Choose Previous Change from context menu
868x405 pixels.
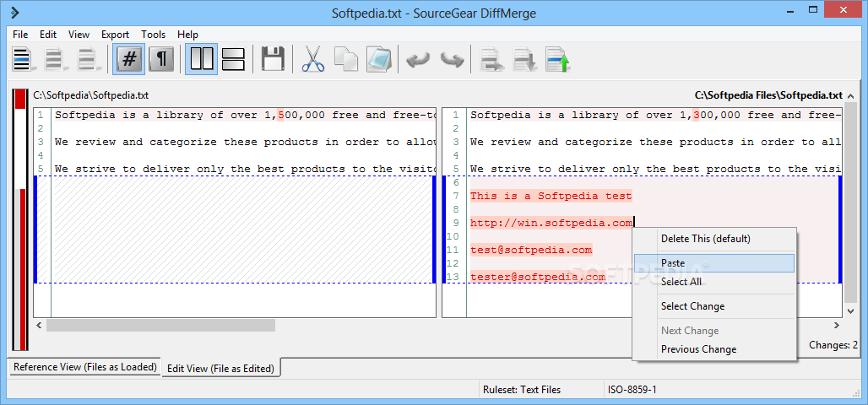[714, 349]
